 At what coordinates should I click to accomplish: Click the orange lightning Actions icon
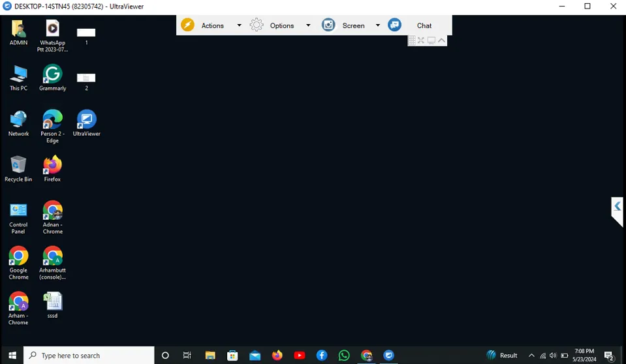click(187, 25)
